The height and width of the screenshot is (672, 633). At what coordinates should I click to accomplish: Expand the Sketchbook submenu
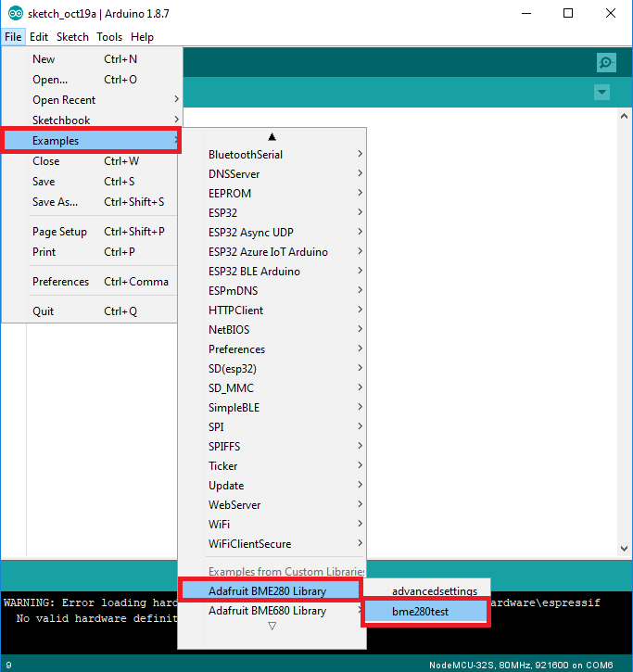(x=90, y=120)
